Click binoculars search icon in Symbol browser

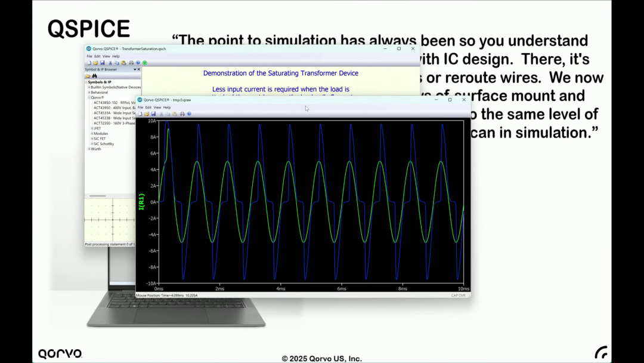coord(94,76)
